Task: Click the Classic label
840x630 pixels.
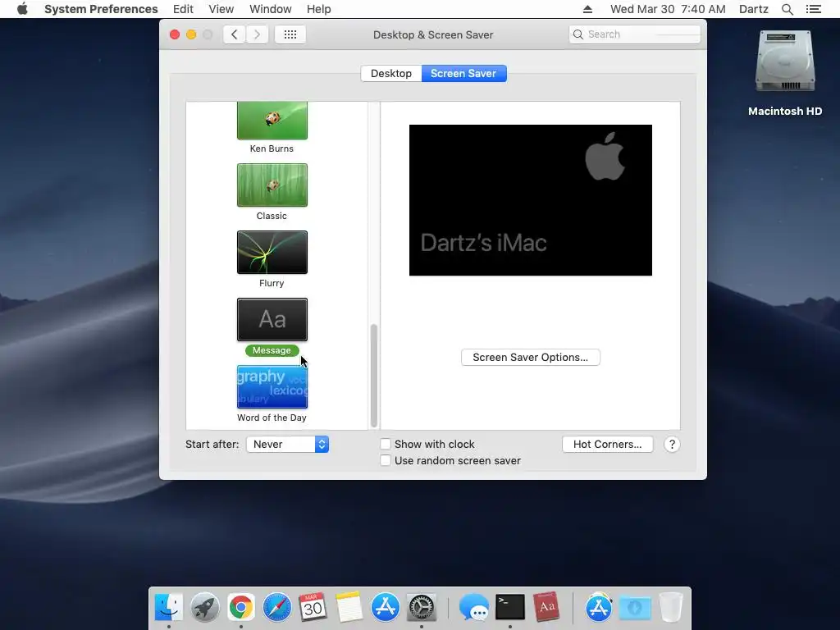Action: 272,216
